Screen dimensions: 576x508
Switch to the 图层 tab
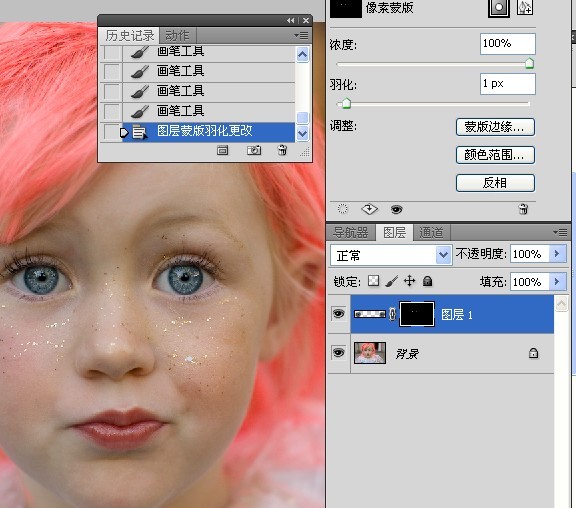pyautogui.click(x=395, y=233)
